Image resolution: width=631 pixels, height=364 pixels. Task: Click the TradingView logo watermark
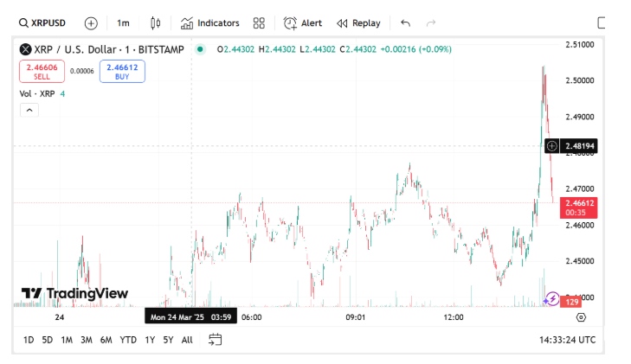[74, 294]
